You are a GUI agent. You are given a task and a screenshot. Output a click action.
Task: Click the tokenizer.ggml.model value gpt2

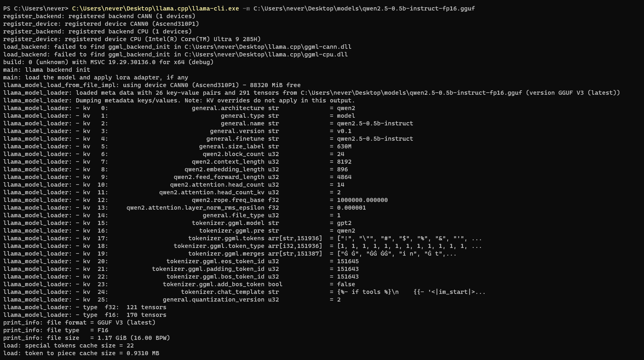click(344, 223)
